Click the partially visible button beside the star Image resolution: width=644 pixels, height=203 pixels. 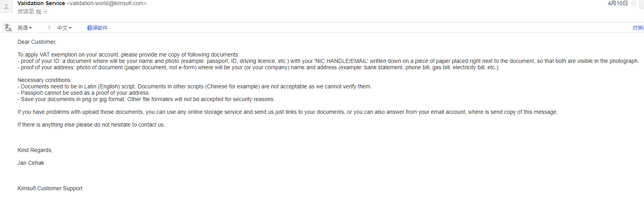click(x=642, y=4)
